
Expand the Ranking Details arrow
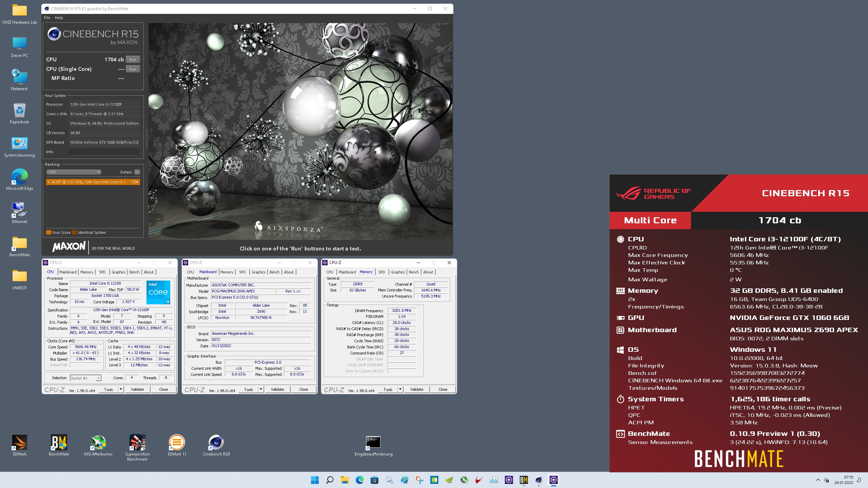(137, 172)
